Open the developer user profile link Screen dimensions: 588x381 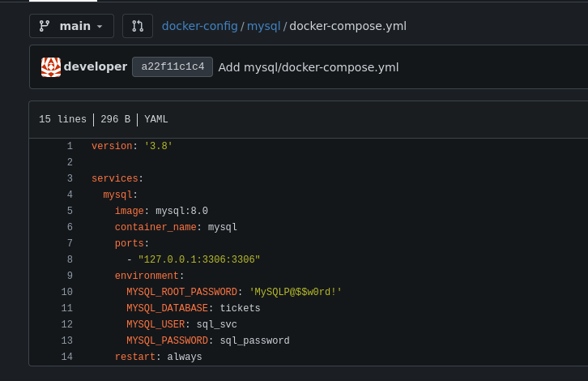(x=95, y=66)
